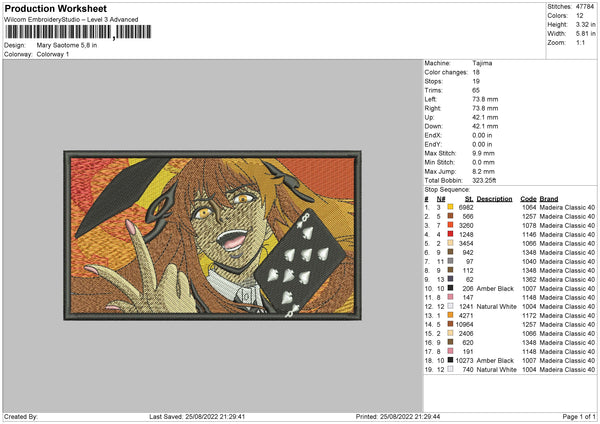Click the Code column header
The height and width of the screenshot is (424, 600).
(x=528, y=199)
